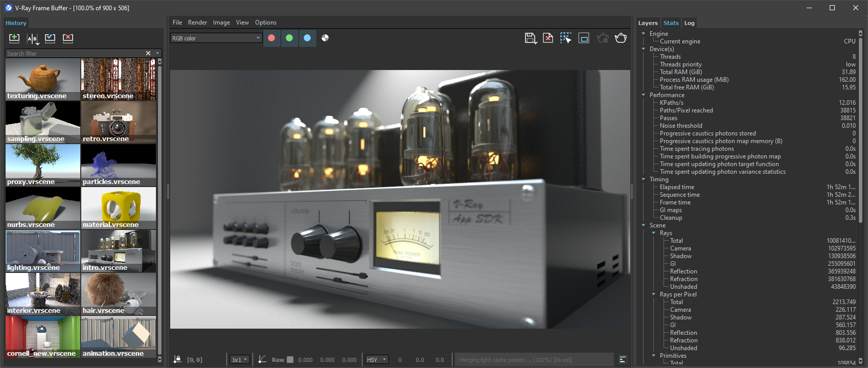This screenshot has height=368, width=868.
Task: Click the add to history icon
Action: [14, 38]
